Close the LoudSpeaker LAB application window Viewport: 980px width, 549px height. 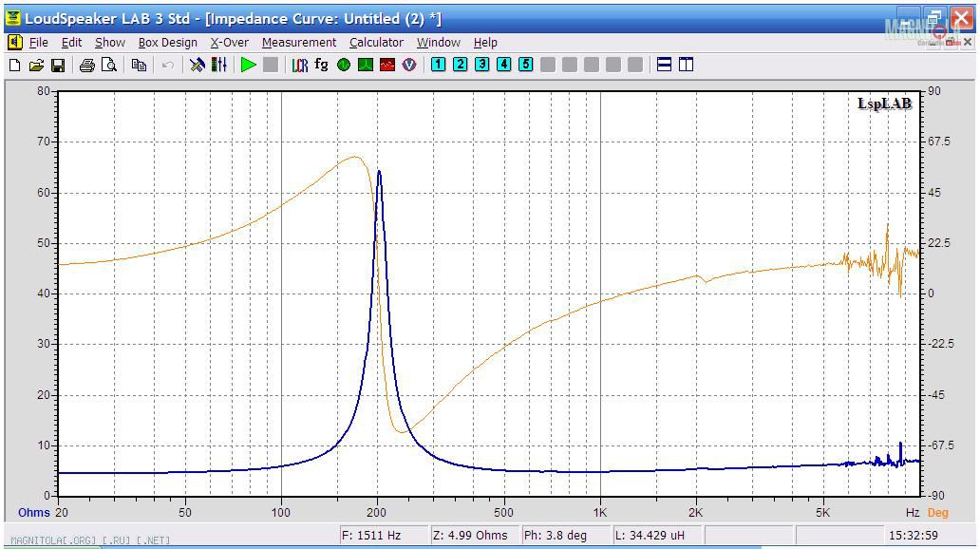coord(961,18)
